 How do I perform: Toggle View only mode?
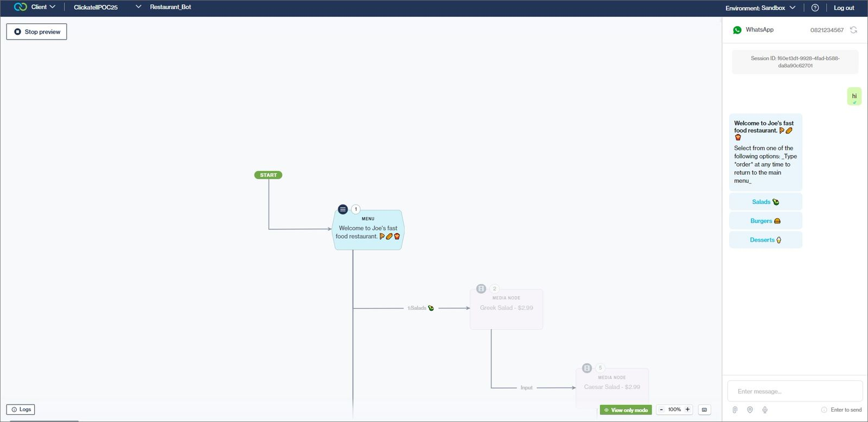[x=626, y=410]
